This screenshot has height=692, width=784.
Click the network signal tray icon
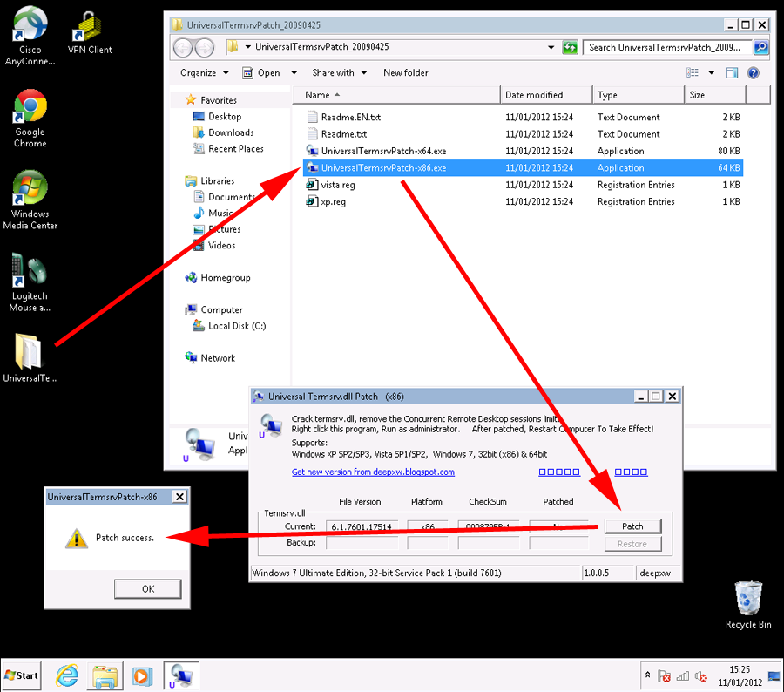click(682, 676)
